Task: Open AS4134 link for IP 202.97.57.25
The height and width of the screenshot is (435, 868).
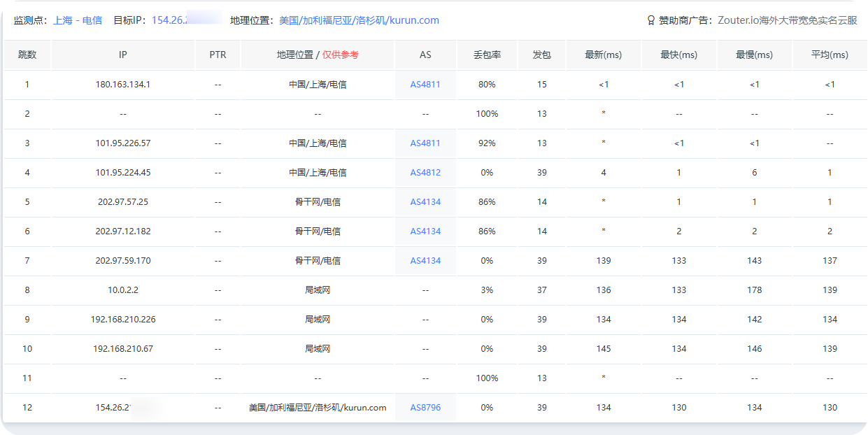Action: click(x=425, y=202)
